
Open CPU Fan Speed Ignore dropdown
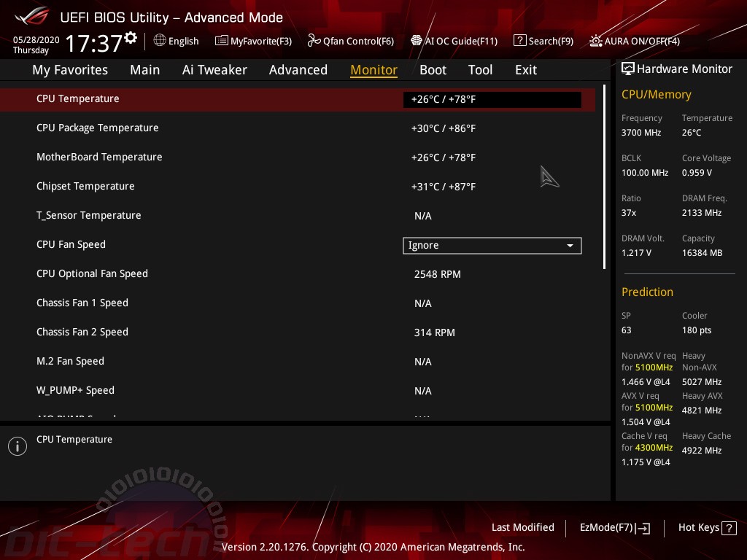(492, 245)
